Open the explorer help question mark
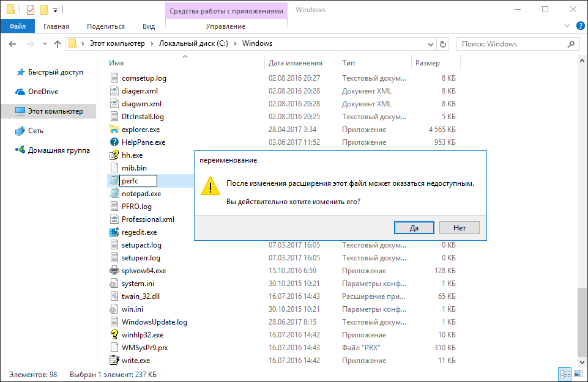 [x=580, y=26]
